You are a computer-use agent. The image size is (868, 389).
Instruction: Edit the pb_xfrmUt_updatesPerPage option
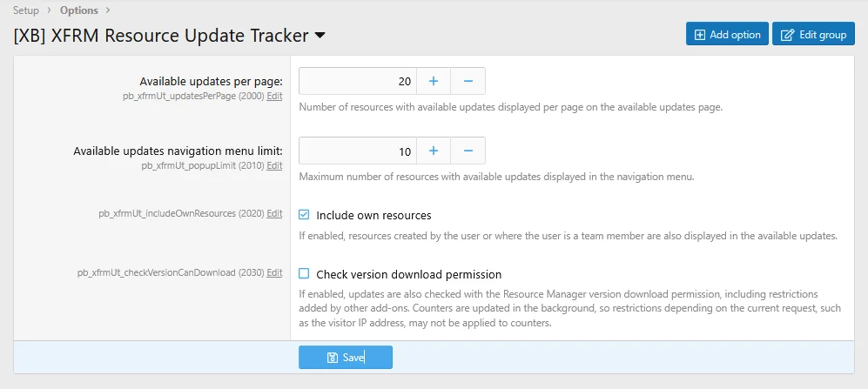point(274,96)
